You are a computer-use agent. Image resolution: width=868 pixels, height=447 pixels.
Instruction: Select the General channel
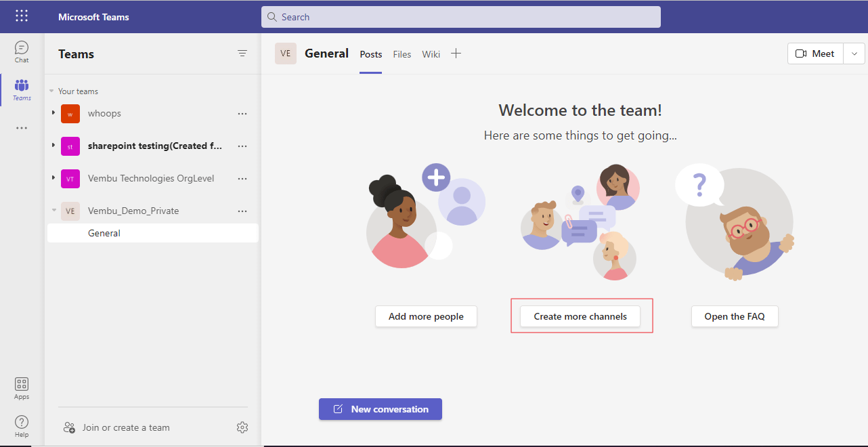pyautogui.click(x=153, y=233)
